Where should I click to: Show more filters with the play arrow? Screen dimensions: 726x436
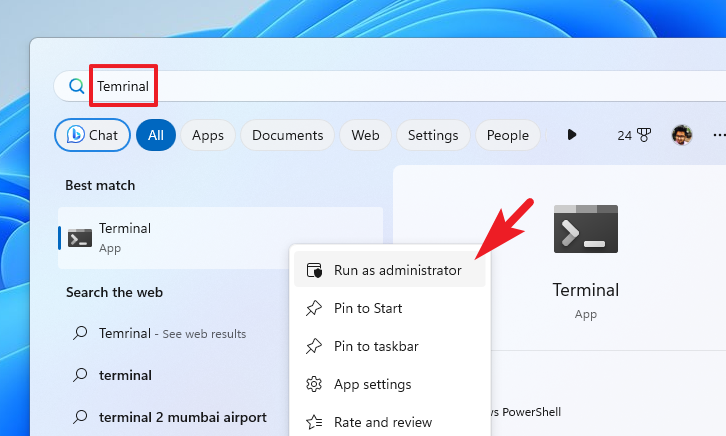[x=572, y=135]
